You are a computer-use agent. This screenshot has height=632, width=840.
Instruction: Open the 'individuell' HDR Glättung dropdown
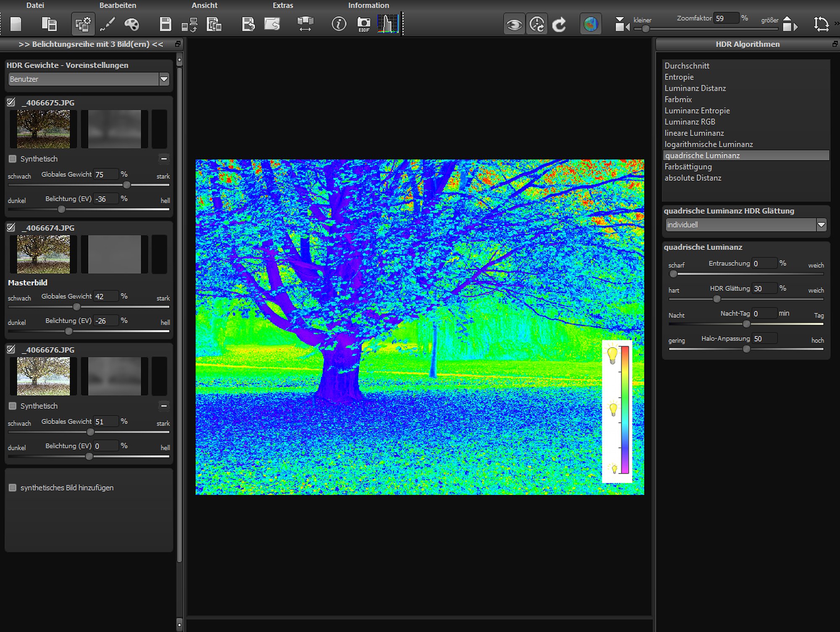tap(821, 225)
